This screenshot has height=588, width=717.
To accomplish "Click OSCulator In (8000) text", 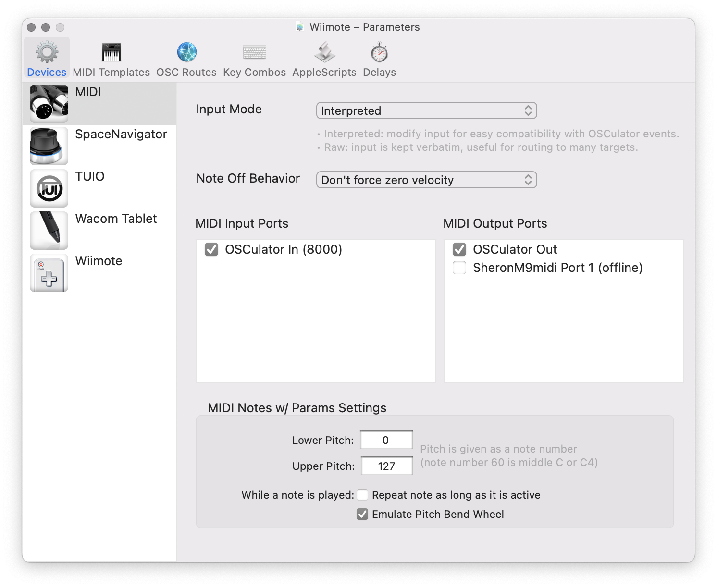I will [284, 249].
